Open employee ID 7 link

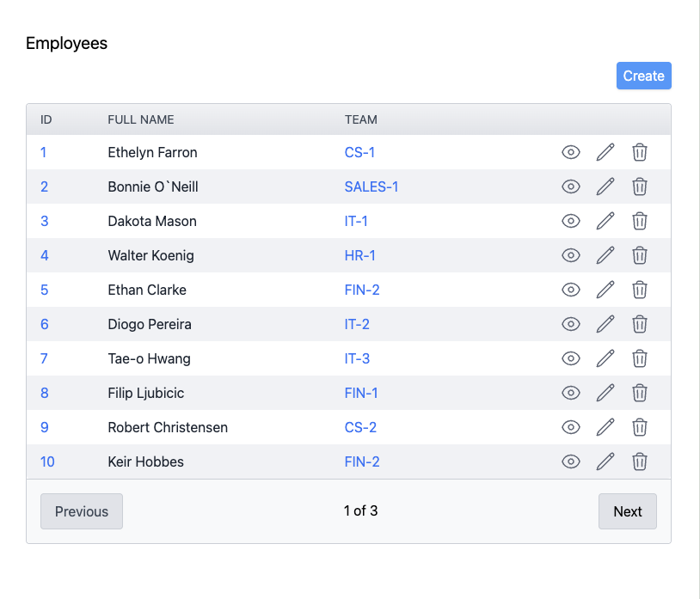[44, 358]
